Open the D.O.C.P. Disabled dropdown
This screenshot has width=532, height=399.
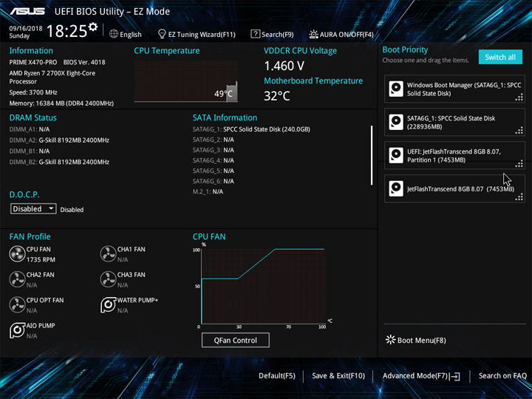33,208
